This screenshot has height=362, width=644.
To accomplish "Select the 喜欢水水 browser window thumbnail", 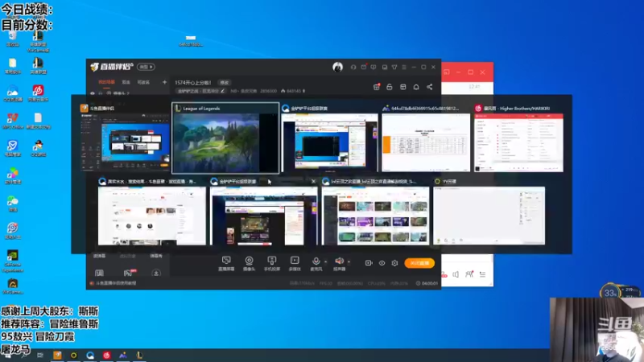I will click(x=151, y=212).
